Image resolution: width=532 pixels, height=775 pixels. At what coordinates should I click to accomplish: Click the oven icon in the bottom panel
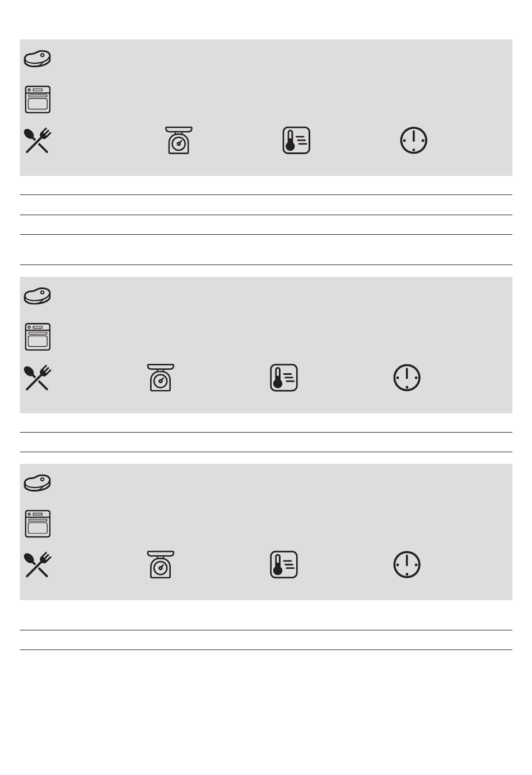pos(38,524)
